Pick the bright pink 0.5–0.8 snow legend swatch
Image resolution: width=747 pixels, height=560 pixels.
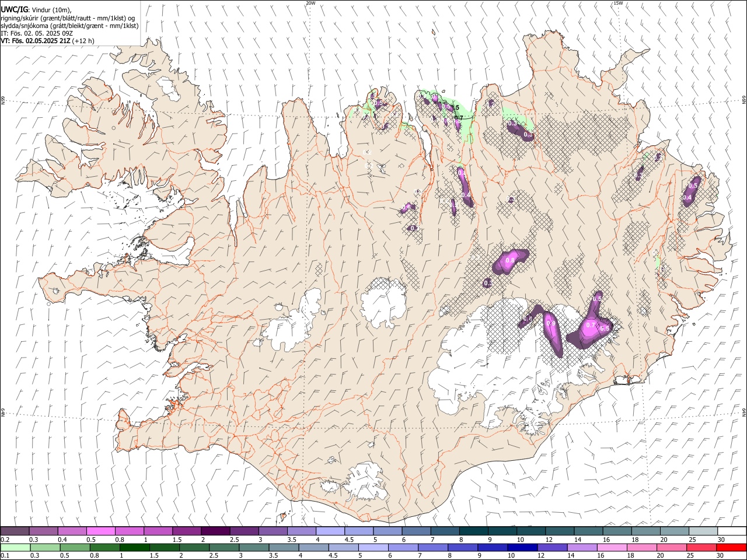100,531
